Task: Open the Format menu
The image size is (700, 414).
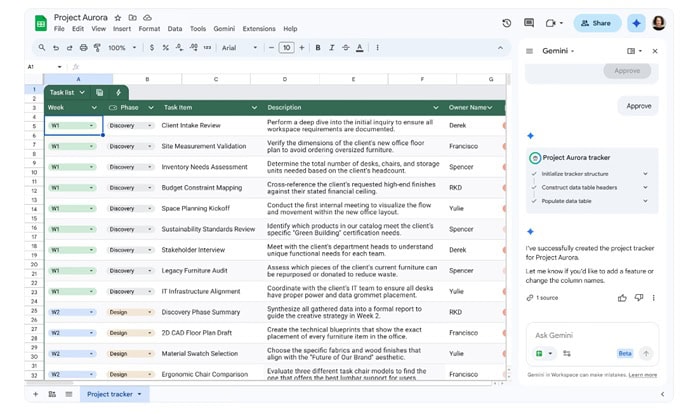Action: [149, 29]
